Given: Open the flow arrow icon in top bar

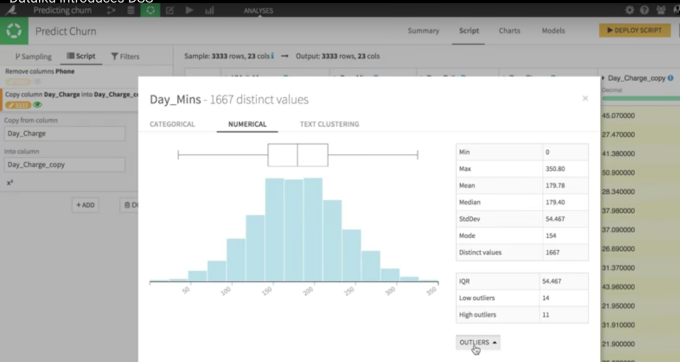Looking at the screenshot, I should 111,10.
